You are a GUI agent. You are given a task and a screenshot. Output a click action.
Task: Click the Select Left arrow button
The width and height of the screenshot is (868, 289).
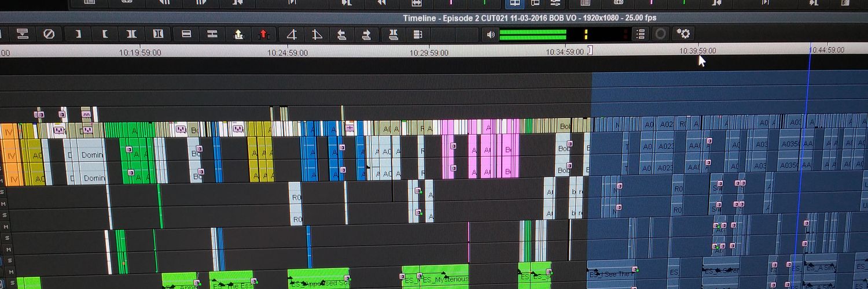point(342,35)
